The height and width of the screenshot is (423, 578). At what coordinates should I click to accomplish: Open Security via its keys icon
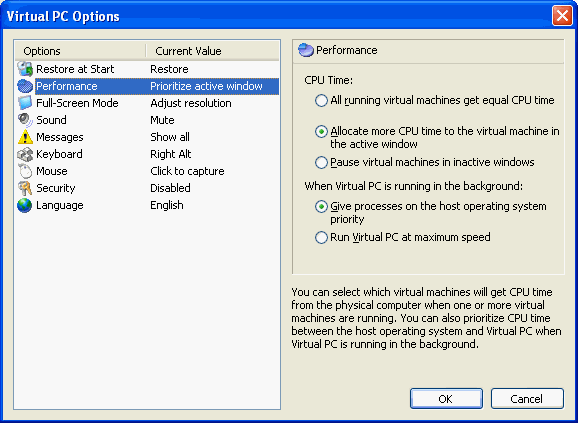coord(25,188)
